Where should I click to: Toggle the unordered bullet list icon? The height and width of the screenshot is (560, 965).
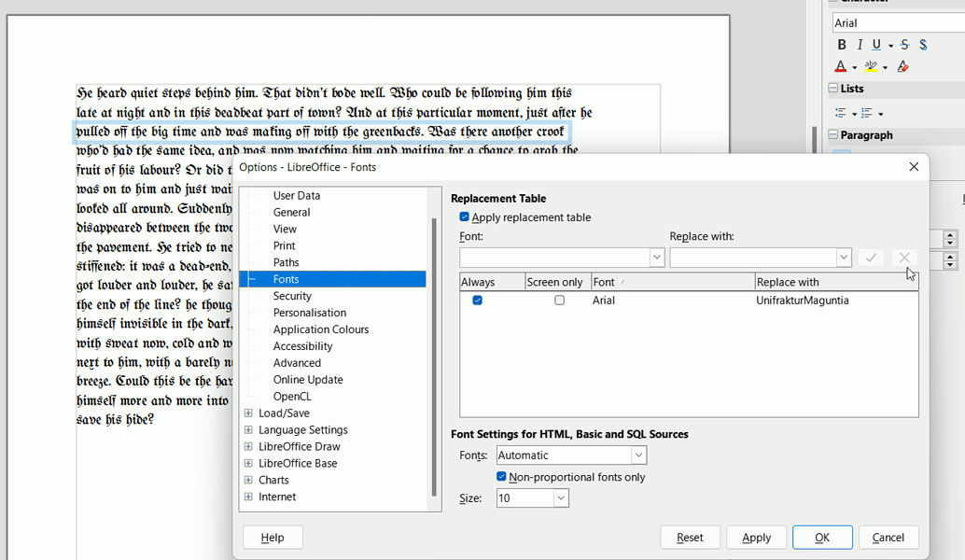coord(841,113)
